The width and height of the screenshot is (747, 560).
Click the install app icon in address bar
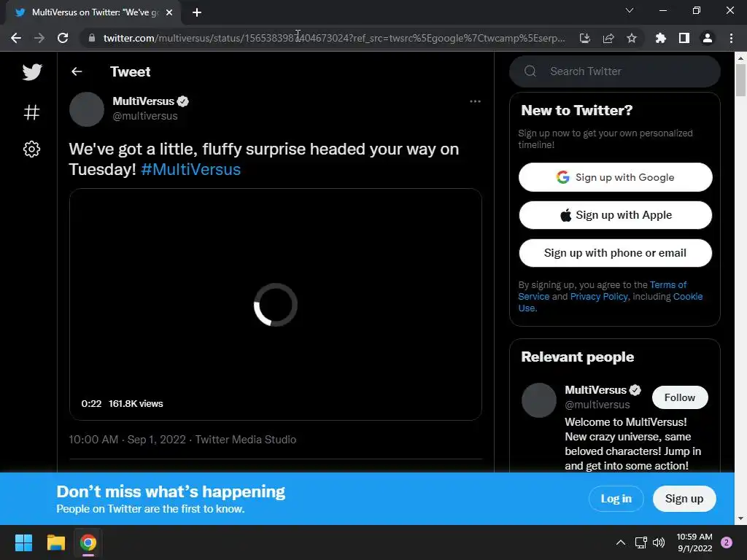(585, 38)
